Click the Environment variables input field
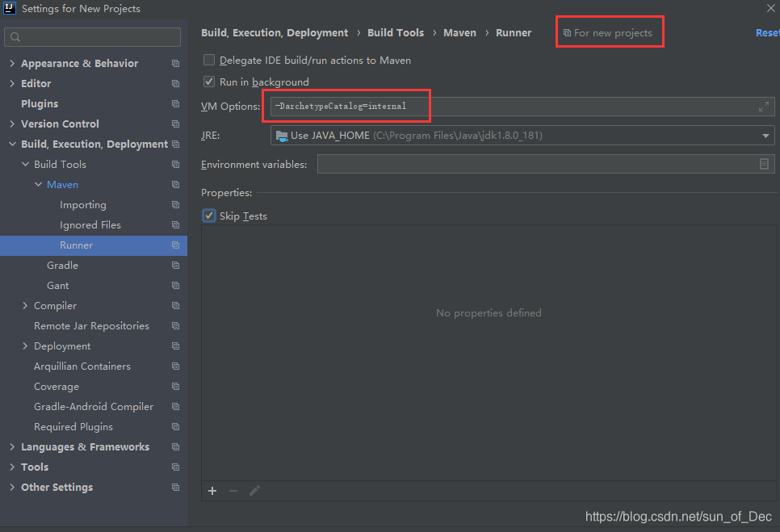780x532 pixels. pos(546,164)
